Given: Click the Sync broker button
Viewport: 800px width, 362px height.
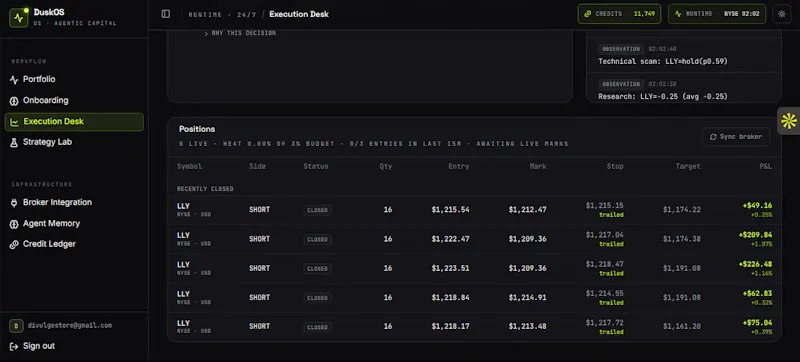Looking at the screenshot, I should (736, 137).
